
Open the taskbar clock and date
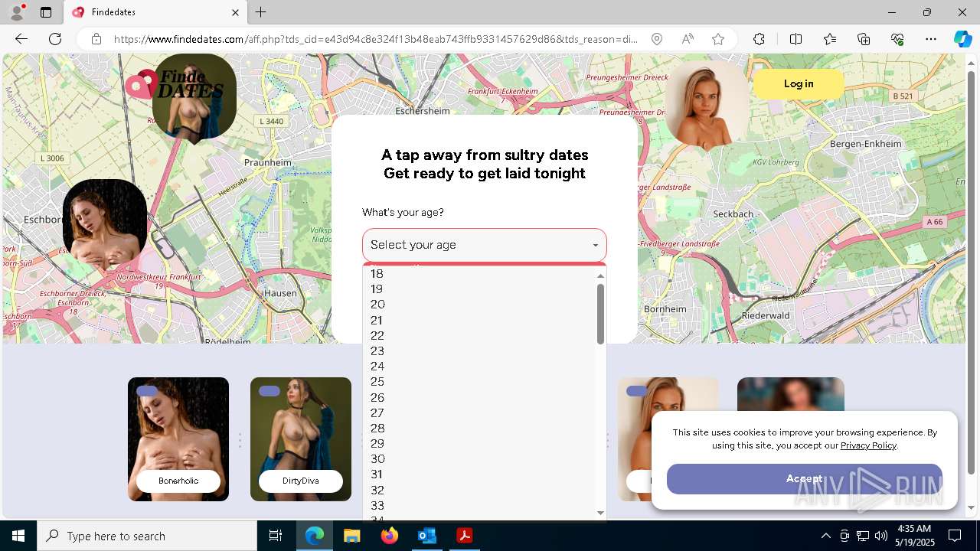pos(913,536)
